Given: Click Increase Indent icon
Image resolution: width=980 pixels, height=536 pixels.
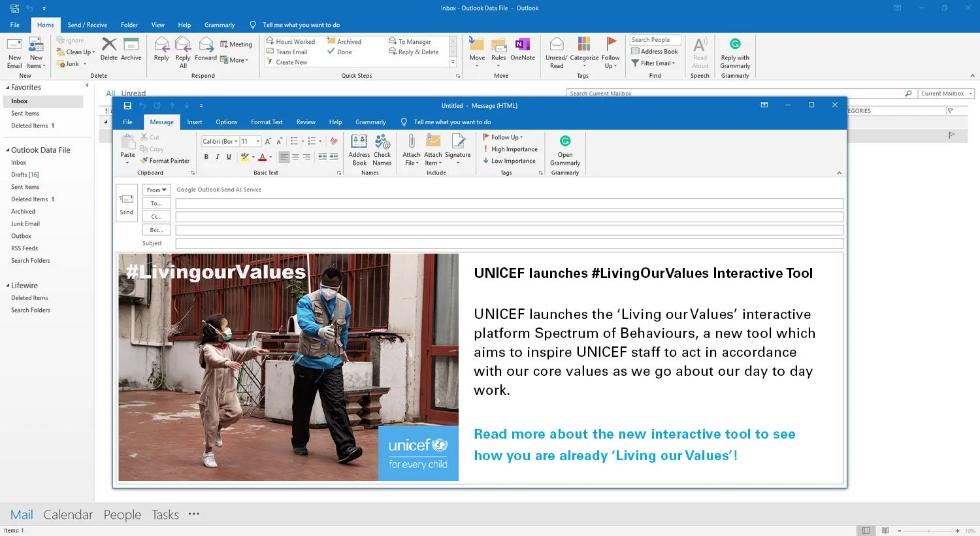Looking at the screenshot, I should (x=334, y=157).
